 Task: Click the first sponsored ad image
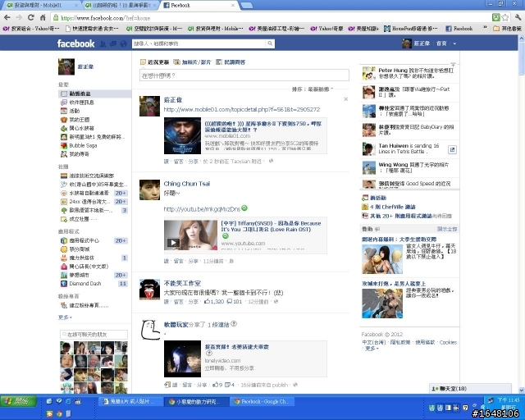pos(382,259)
